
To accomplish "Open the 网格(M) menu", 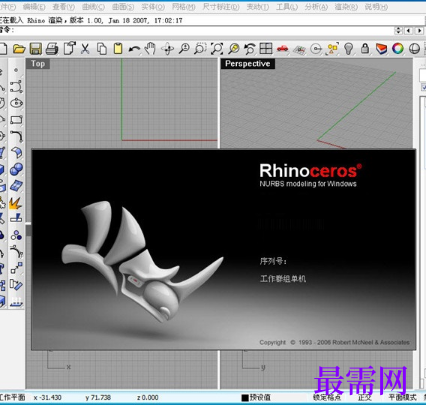I will click(x=184, y=7).
